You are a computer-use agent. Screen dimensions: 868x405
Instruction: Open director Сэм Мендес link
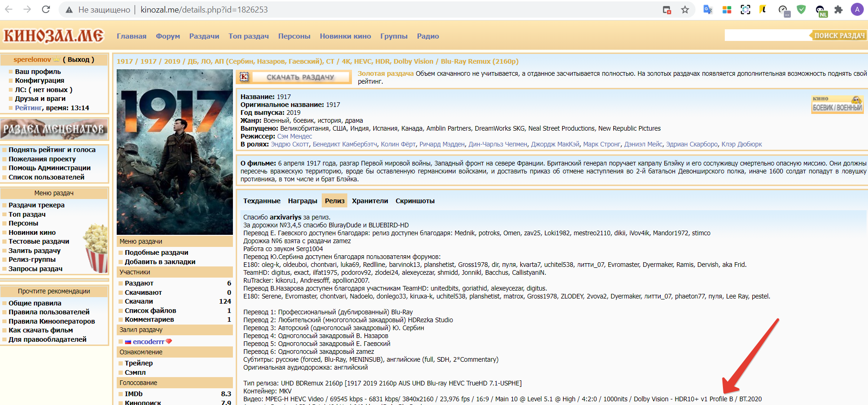click(294, 136)
